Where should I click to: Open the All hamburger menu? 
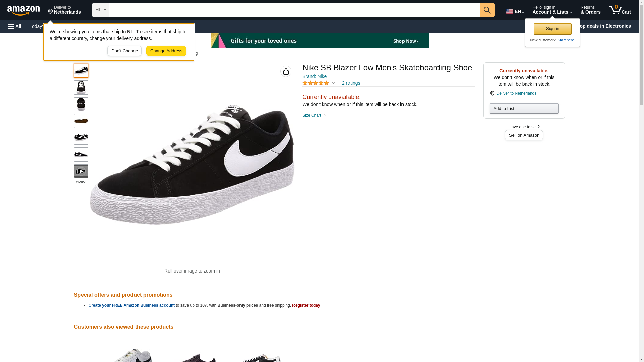coord(15,26)
